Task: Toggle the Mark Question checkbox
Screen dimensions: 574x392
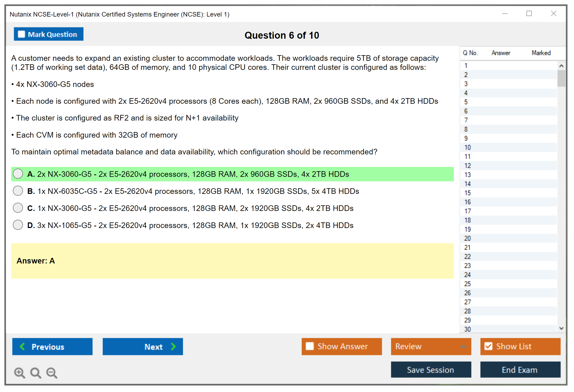Action: [x=21, y=34]
